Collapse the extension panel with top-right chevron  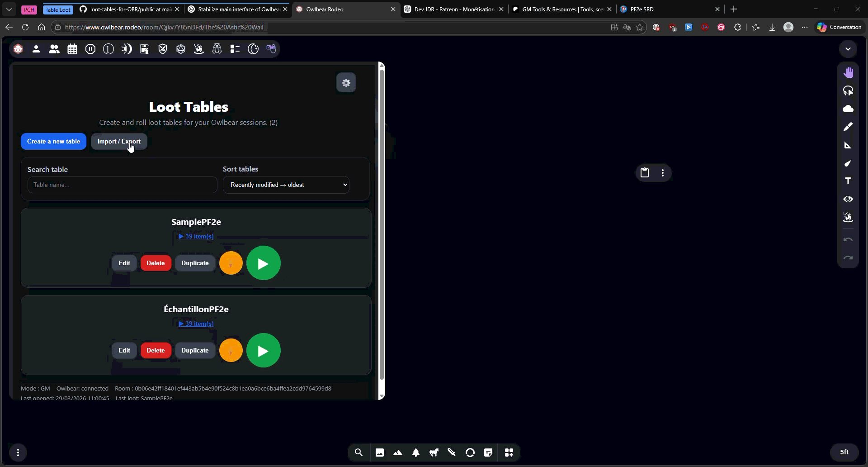pyautogui.click(x=848, y=49)
